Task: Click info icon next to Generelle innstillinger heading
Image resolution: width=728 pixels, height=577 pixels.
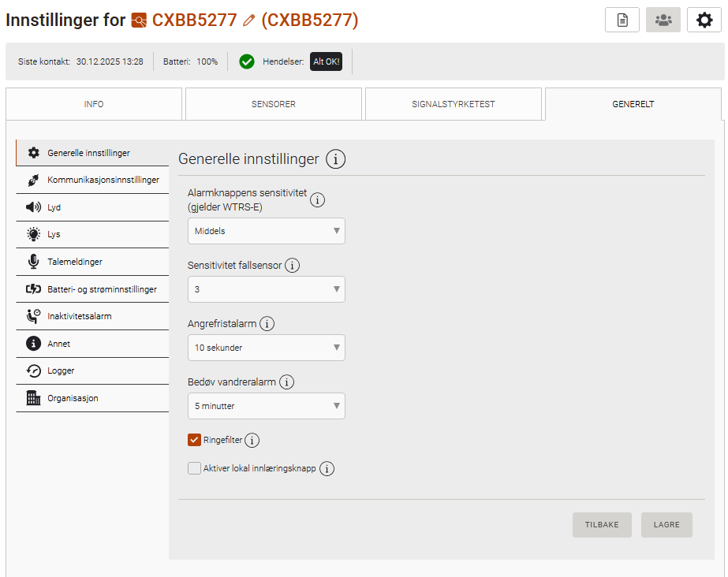Action: tap(336, 159)
